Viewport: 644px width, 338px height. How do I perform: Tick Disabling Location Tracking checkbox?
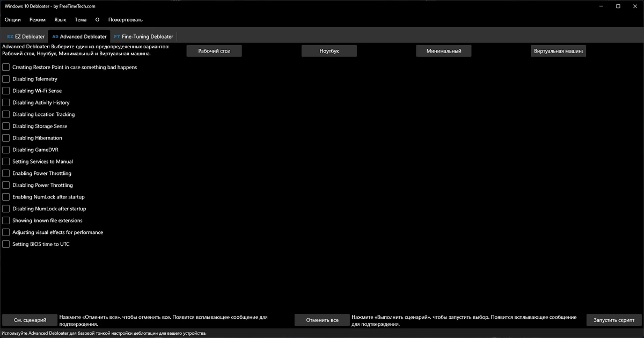click(6, 114)
